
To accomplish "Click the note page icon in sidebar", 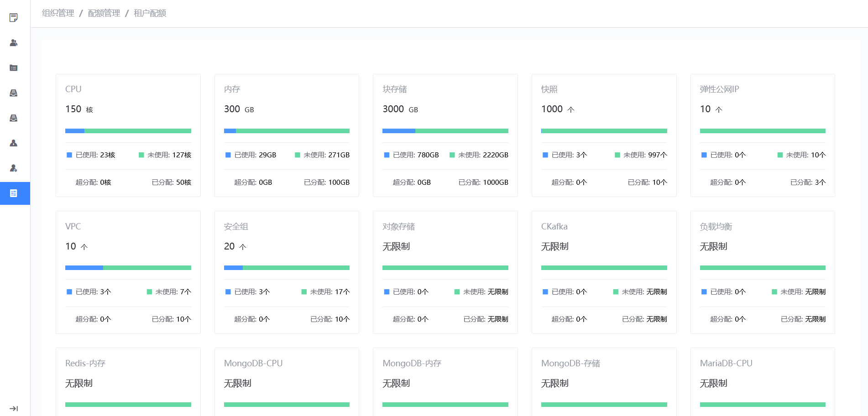I will coord(14,18).
